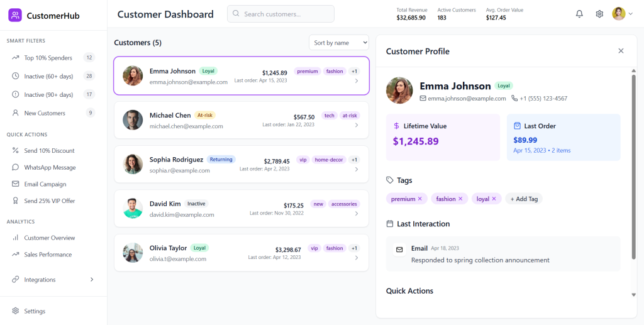This screenshot has height=325, width=644.
Task: Click the notification bell icon
Action: point(579,14)
